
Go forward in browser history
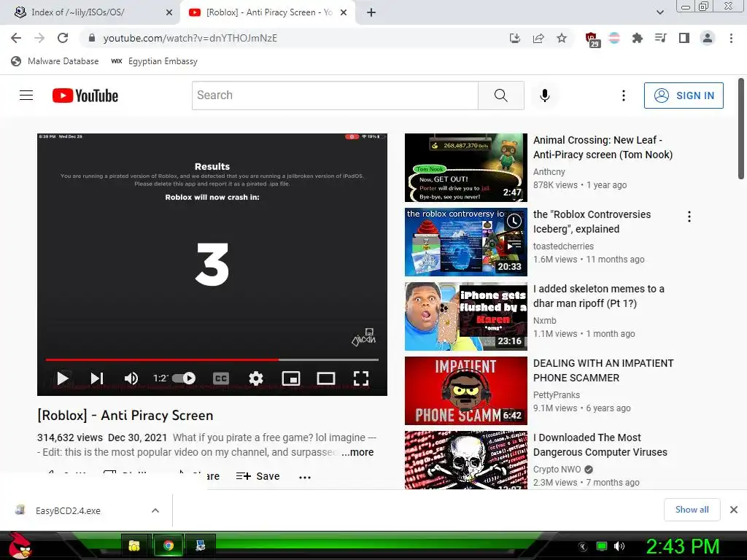pyautogui.click(x=39, y=38)
